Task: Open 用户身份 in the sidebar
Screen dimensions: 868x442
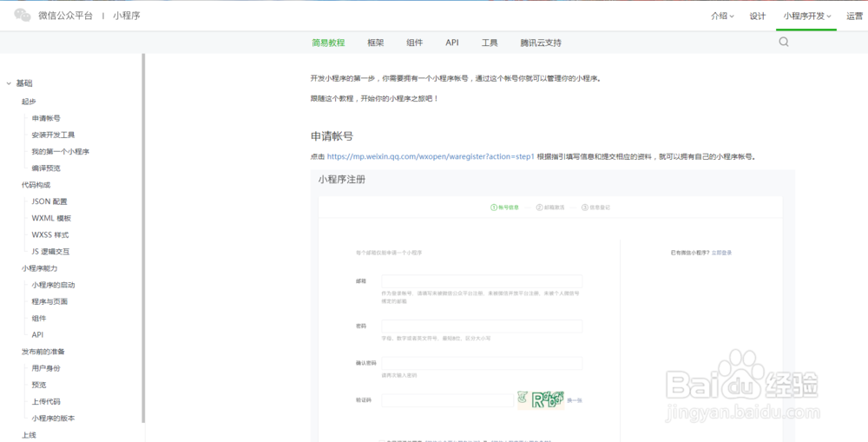Action: click(46, 368)
